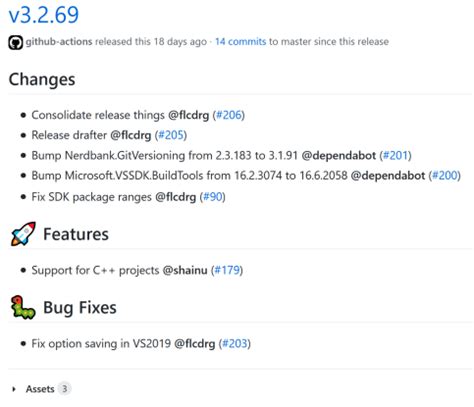This screenshot has width=474, height=407.
Task: Open the github-actions user profile link
Action: pos(59,42)
